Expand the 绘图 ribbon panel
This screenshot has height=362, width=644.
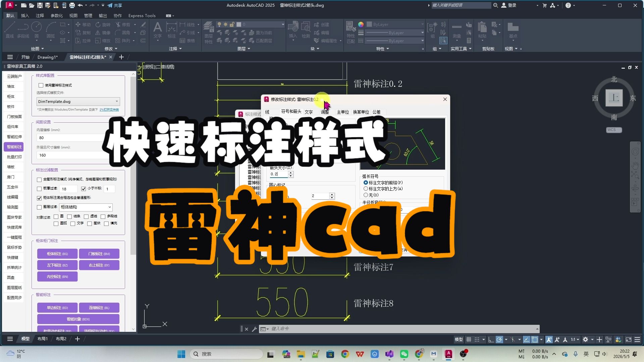tap(37, 49)
